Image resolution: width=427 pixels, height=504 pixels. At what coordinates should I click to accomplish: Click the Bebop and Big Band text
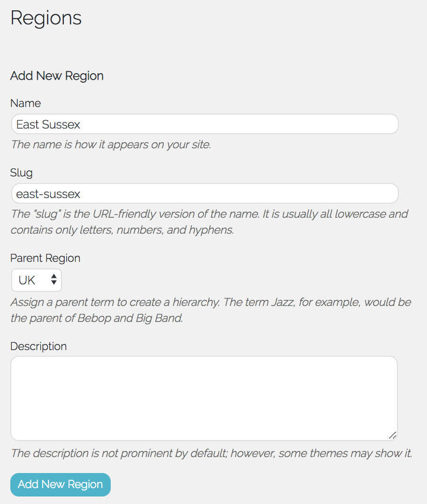(x=135, y=318)
